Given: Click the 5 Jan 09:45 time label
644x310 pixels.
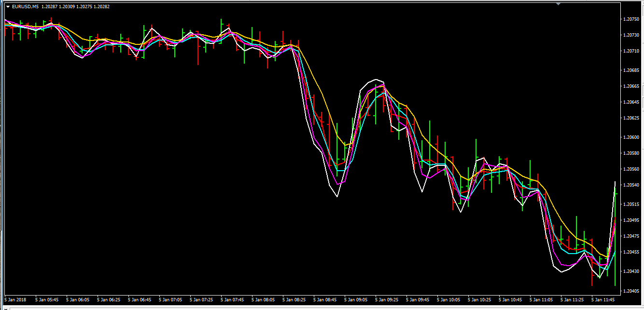Looking at the screenshot, I should click(x=418, y=300).
